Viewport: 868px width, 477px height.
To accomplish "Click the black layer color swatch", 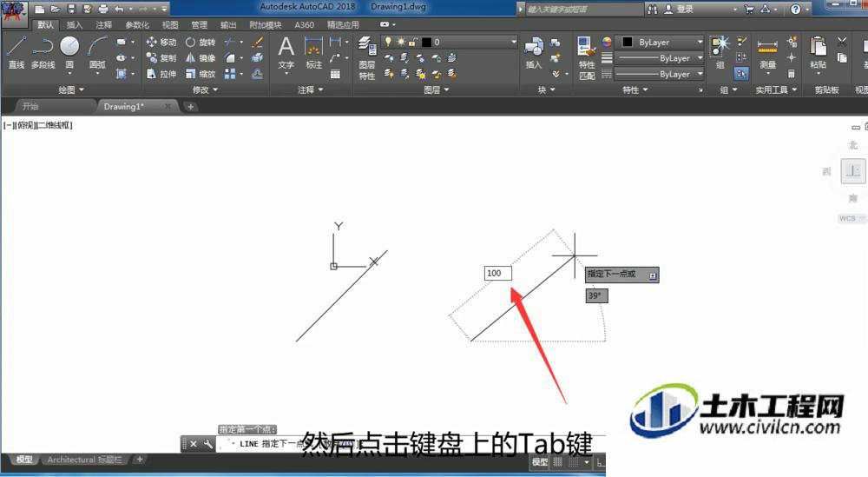I will click(x=426, y=42).
